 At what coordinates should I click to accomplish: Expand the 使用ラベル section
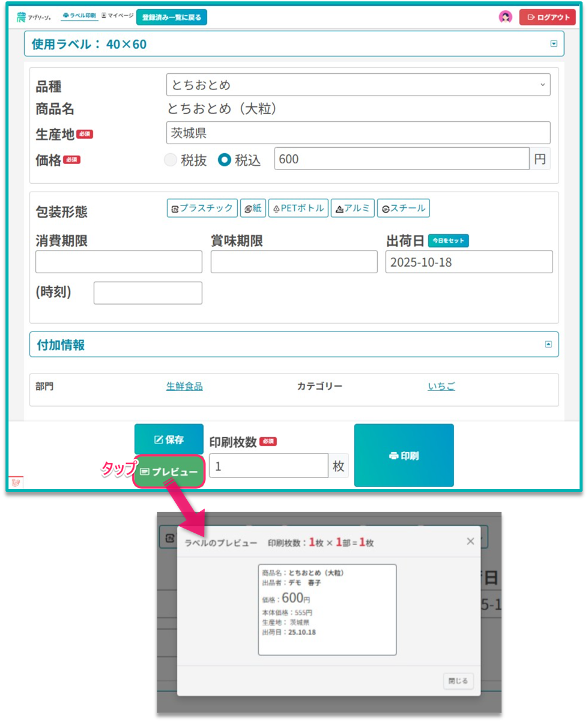[554, 44]
